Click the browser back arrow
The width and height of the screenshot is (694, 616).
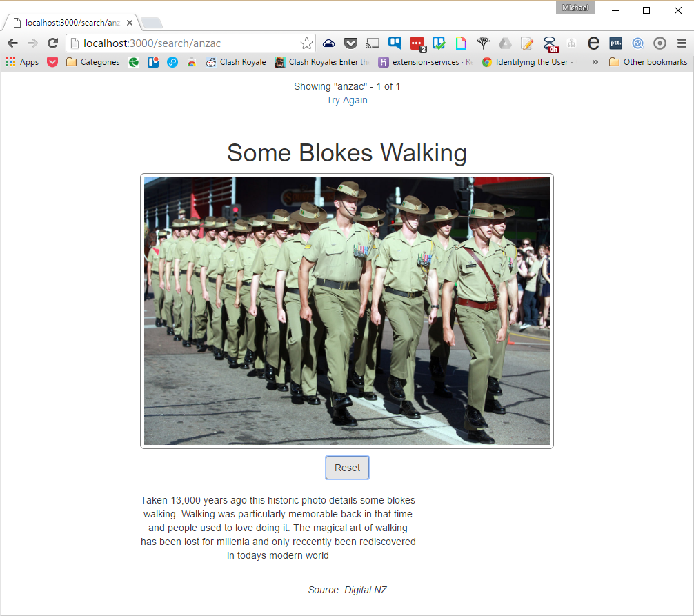tap(12, 43)
